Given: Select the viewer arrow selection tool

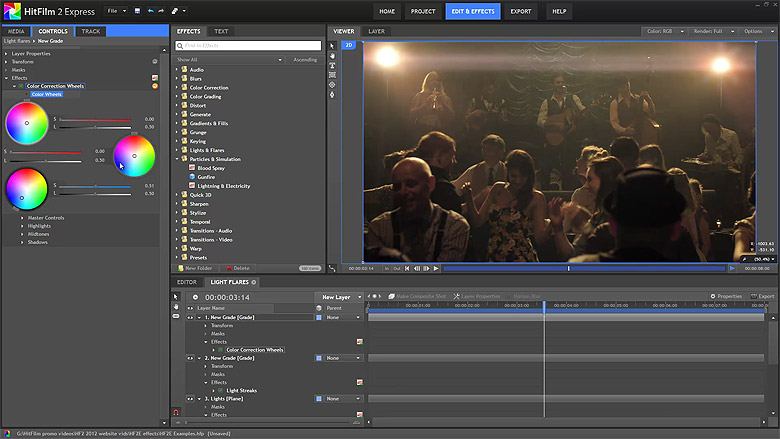Looking at the screenshot, I should tap(332, 46).
